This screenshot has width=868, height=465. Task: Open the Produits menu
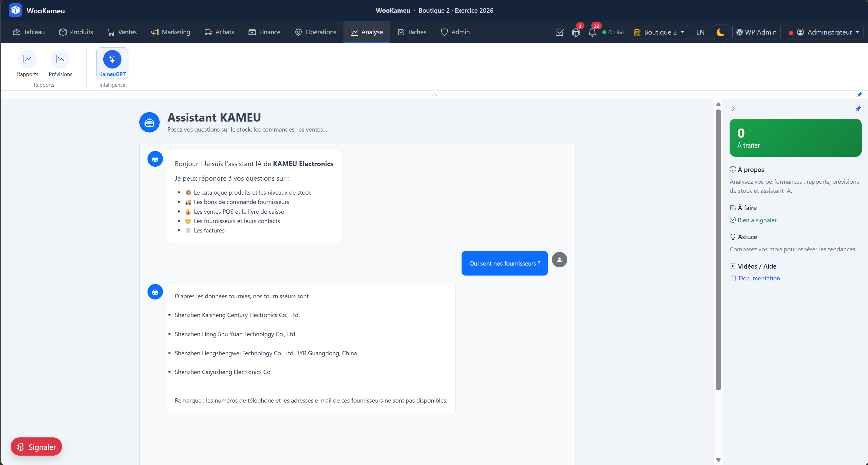(76, 32)
